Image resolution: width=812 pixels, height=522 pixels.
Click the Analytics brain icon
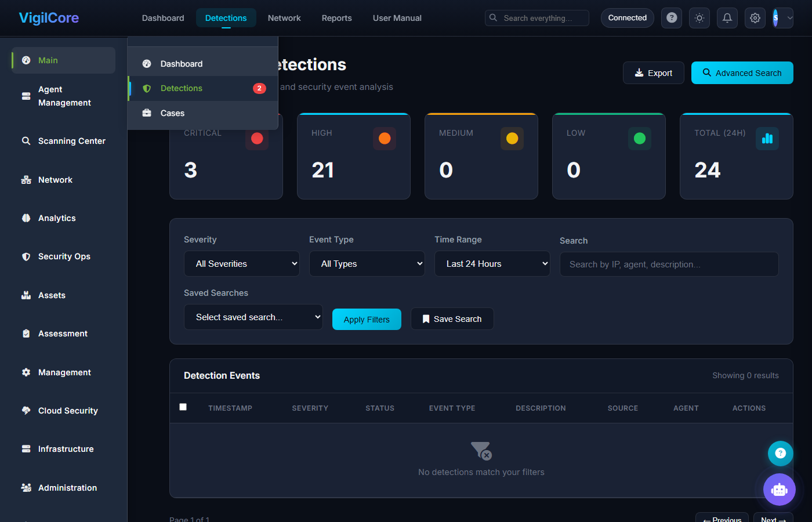point(26,218)
